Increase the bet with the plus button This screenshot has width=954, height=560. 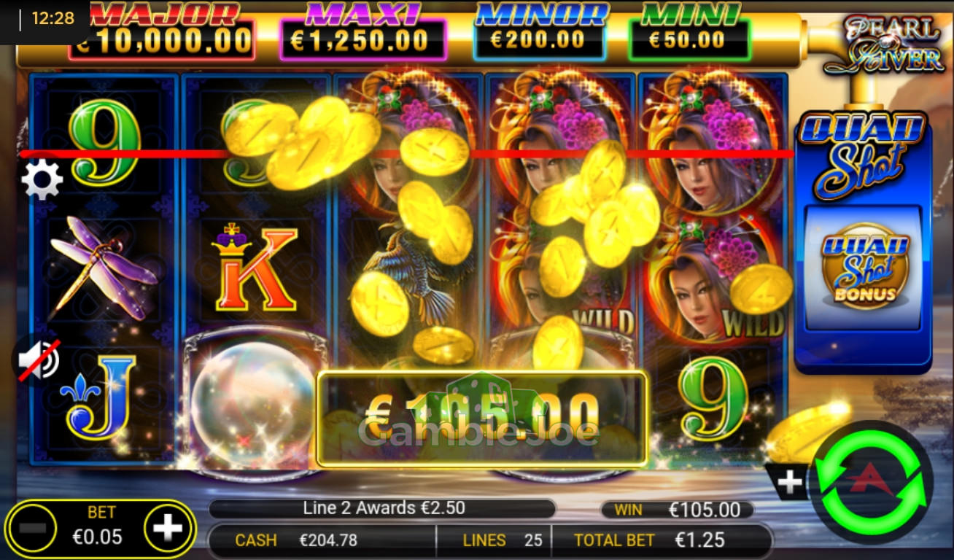click(x=168, y=528)
